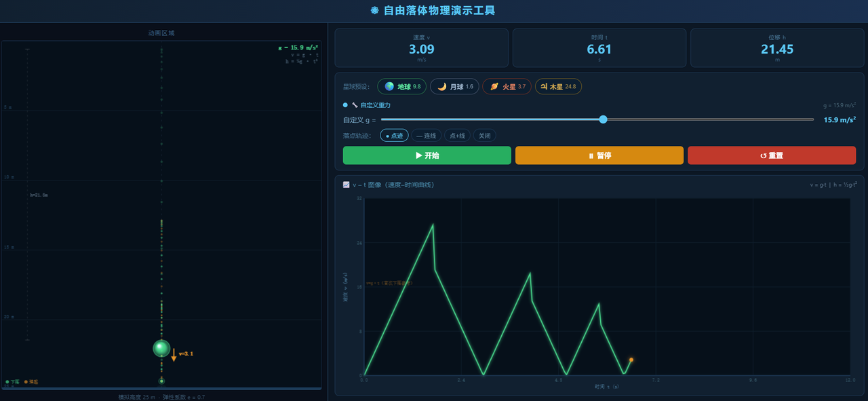868x401 pixels.
Task: Click the chart icon beside v–t 图像
Action: pos(347,185)
